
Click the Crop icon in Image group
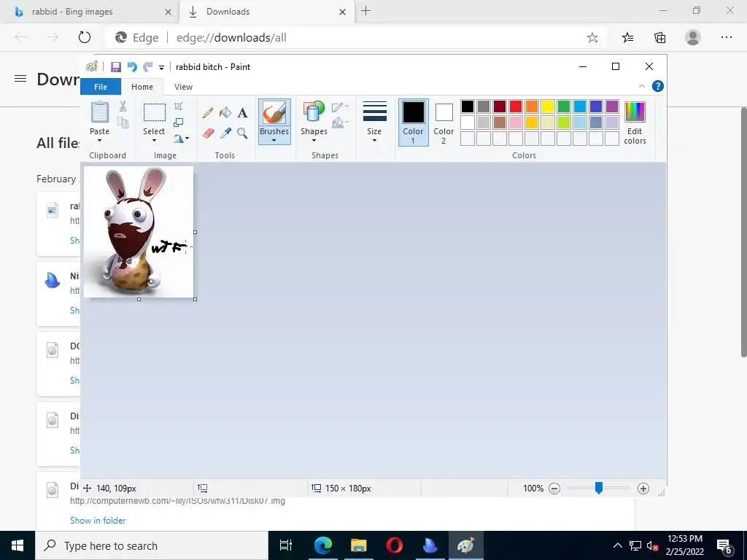tap(178, 106)
